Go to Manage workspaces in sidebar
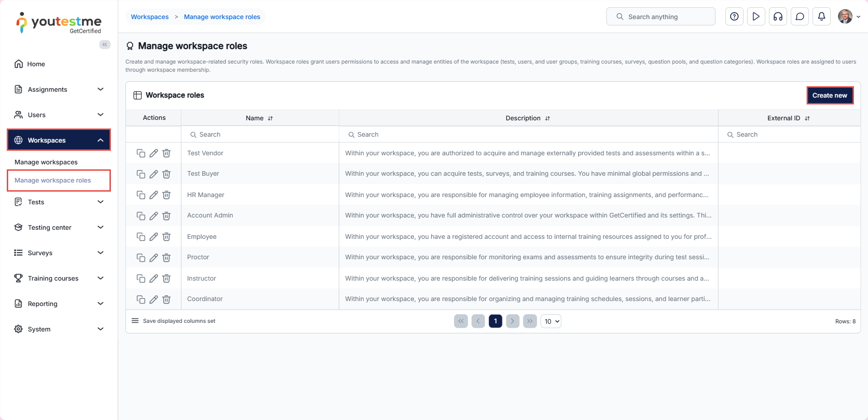The width and height of the screenshot is (868, 420). click(46, 162)
